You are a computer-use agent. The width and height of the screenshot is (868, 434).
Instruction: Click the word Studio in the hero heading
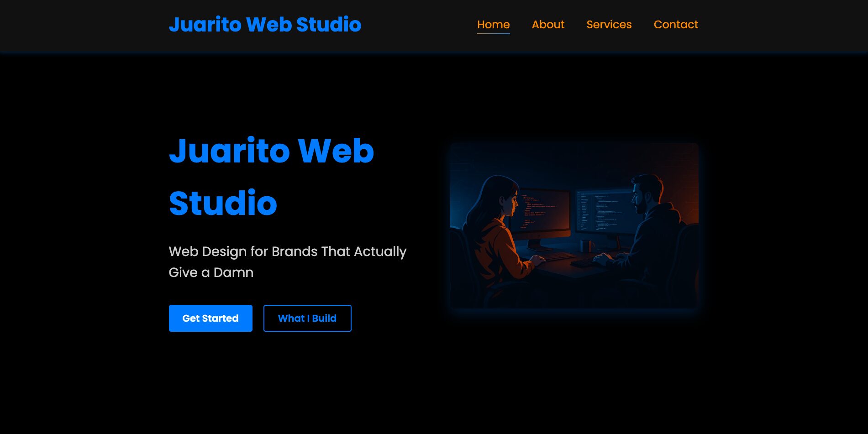pos(223,203)
